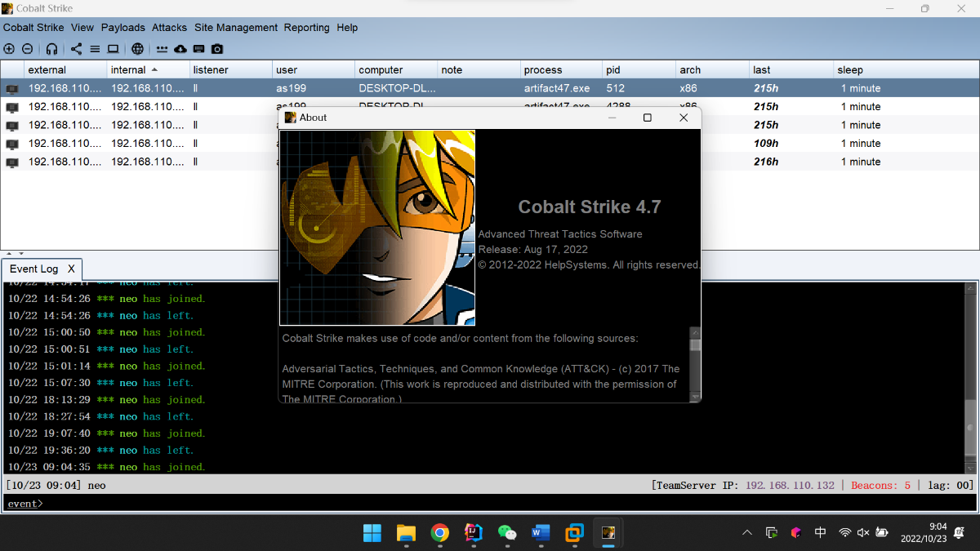Click the Wi-Fi tray icon
Image resolution: width=980 pixels, height=551 pixels.
point(845,533)
